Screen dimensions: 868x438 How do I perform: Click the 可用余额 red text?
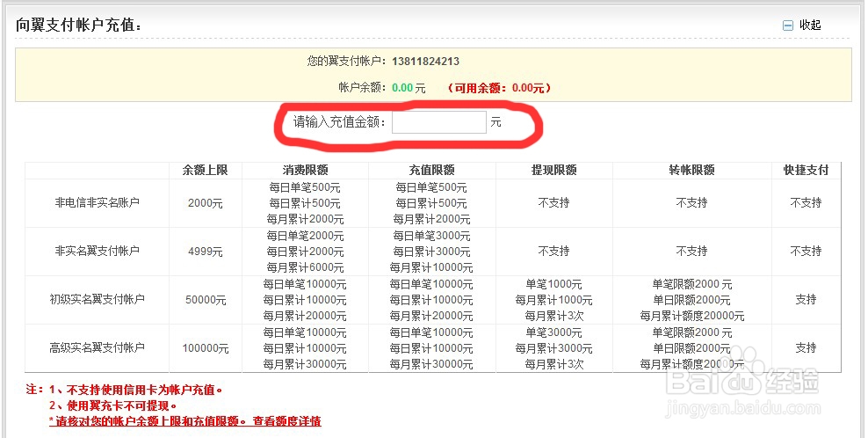point(499,88)
